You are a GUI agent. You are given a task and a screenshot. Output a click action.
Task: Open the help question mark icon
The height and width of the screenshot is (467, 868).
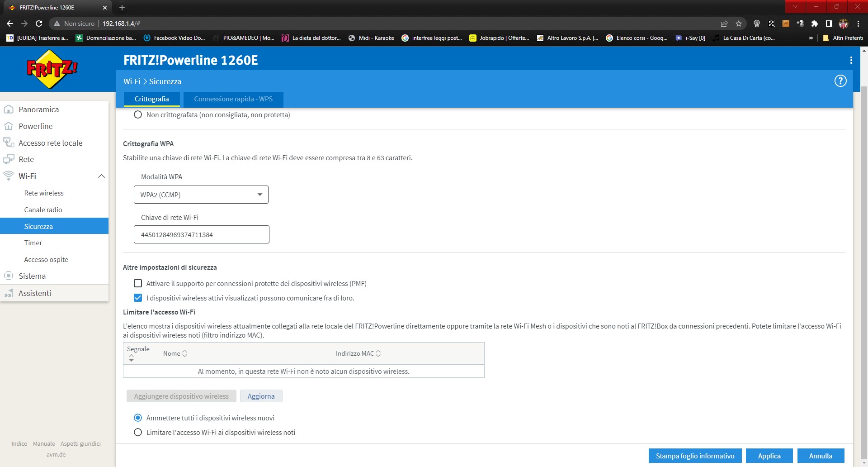[x=840, y=81]
